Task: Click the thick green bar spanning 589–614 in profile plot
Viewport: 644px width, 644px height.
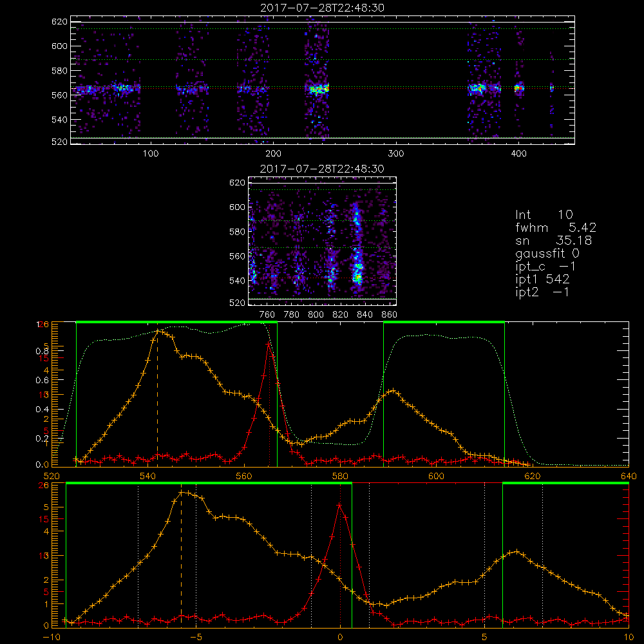Action: 444,323
